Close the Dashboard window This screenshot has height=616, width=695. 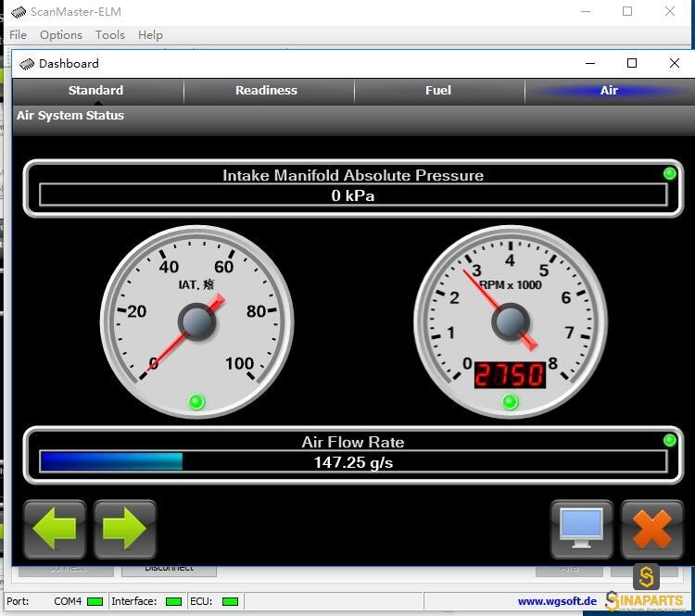tap(675, 63)
